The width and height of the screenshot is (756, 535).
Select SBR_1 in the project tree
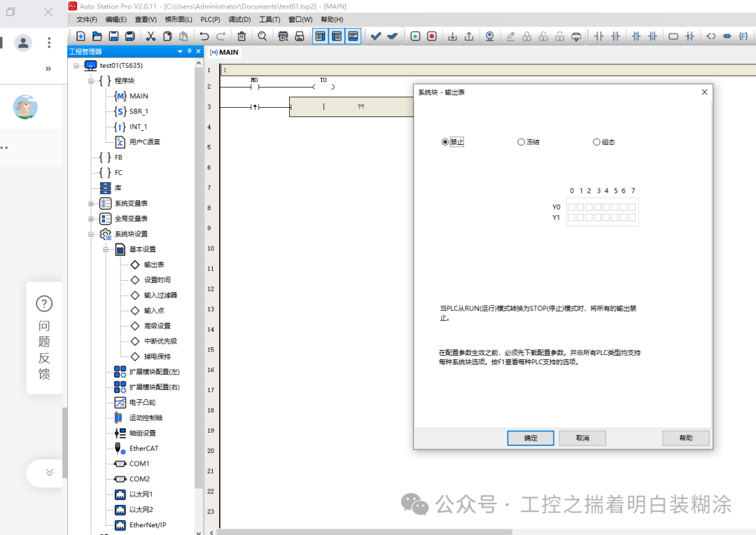[139, 111]
